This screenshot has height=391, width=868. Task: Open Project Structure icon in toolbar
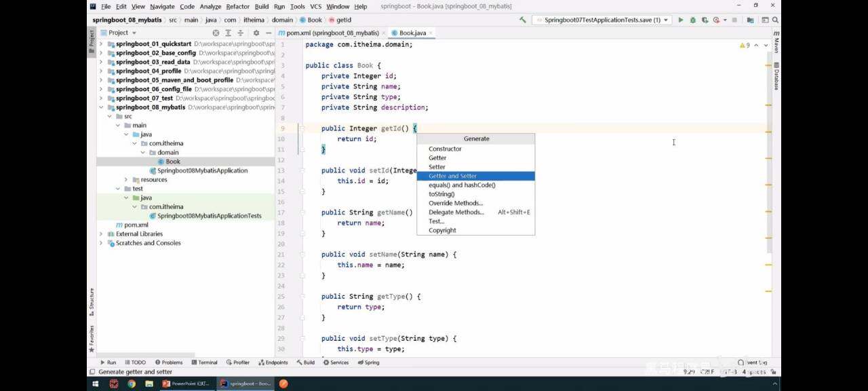pyautogui.click(x=751, y=20)
